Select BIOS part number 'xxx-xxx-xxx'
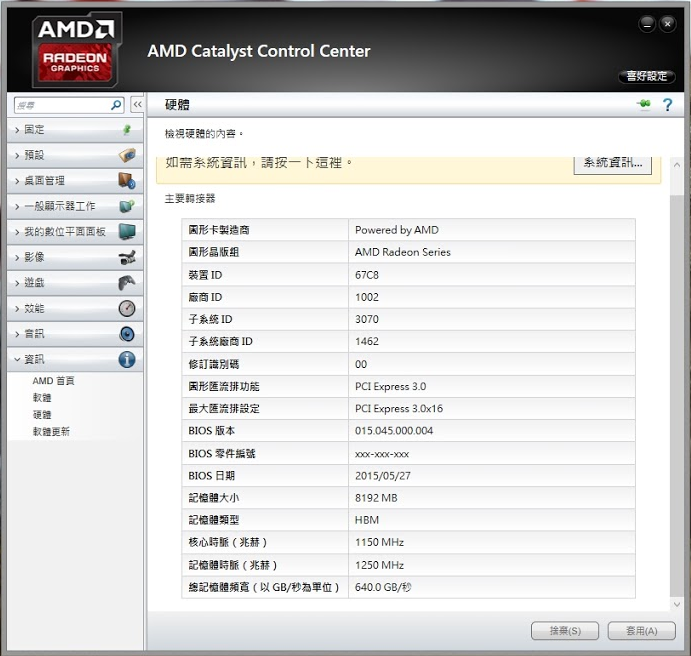This screenshot has height=656, width=691. 382,454
